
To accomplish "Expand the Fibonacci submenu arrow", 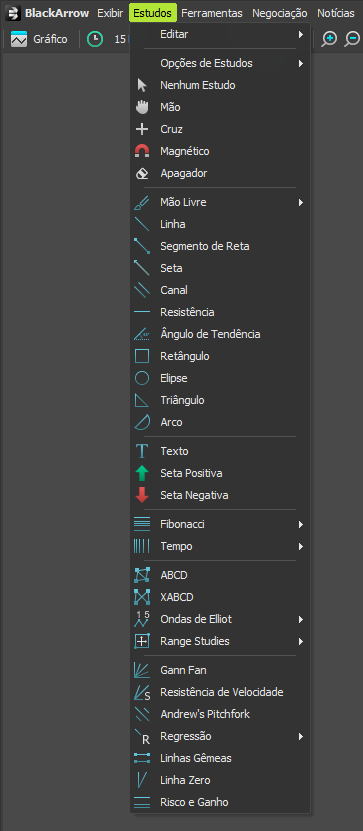I will pos(300,525).
